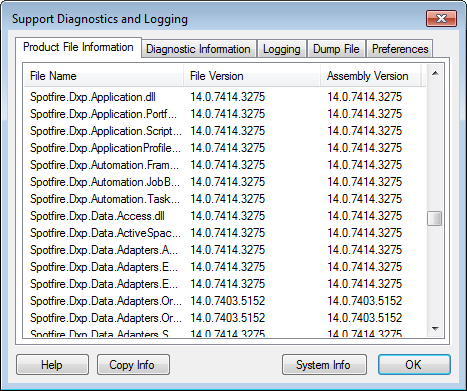Select the Spotfire.Dxp.Application.Portf... row

coord(225,114)
